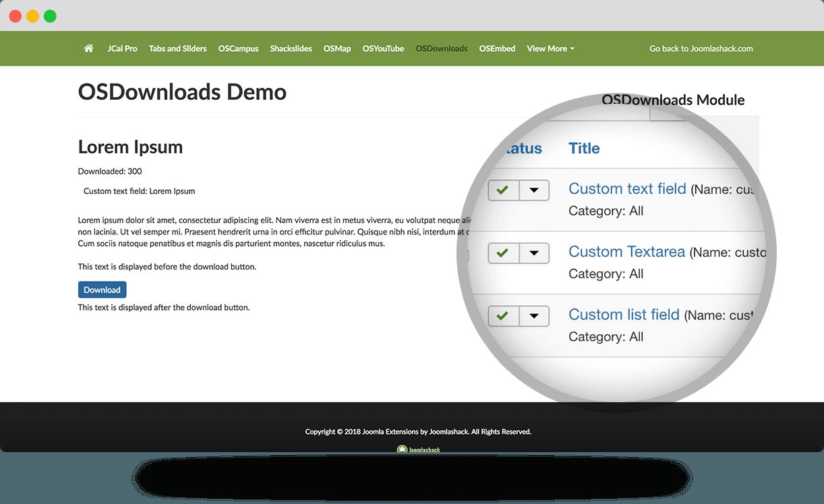Expand the View More dropdown
The image size is (824, 504).
tap(550, 49)
